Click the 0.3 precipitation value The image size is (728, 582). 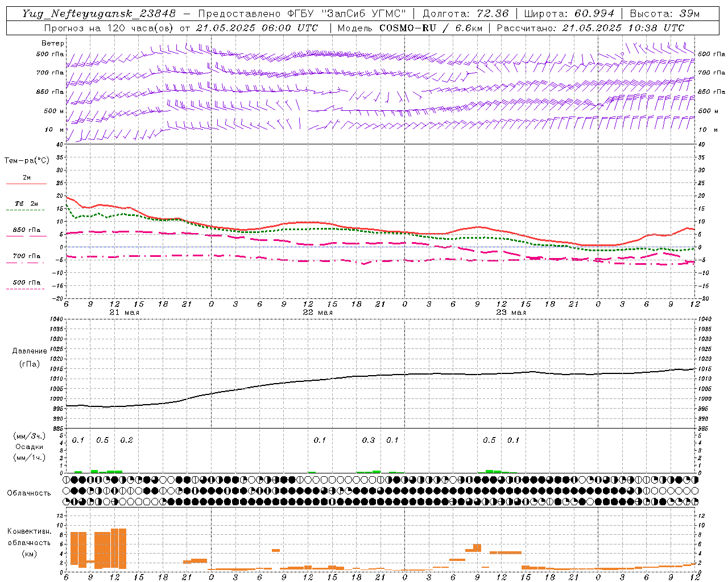[x=369, y=440]
